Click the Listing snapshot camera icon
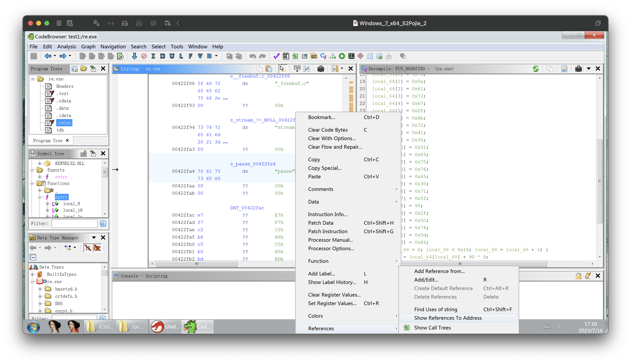Image resolution: width=631 pixels, height=364 pixels. (321, 68)
